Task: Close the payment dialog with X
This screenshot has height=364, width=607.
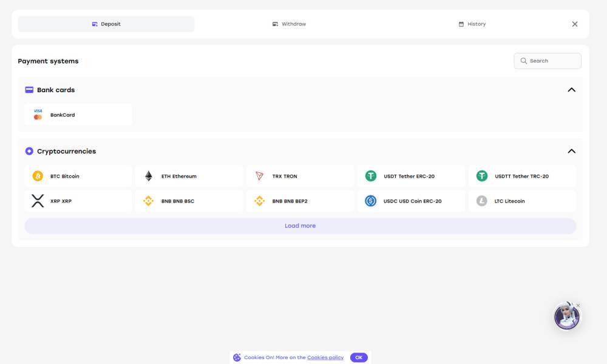Action: 574,24
